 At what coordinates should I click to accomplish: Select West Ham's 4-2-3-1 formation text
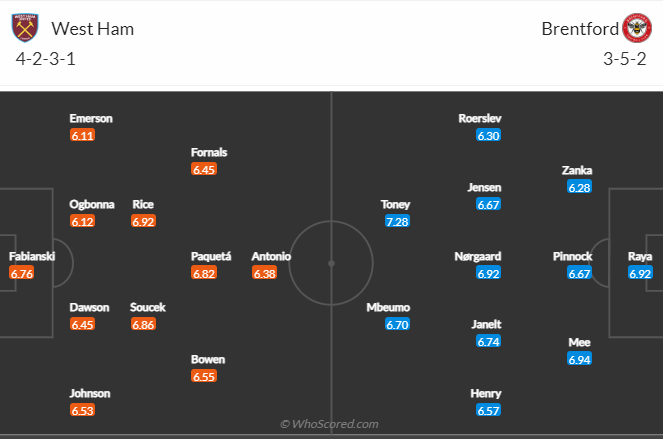pos(46,59)
